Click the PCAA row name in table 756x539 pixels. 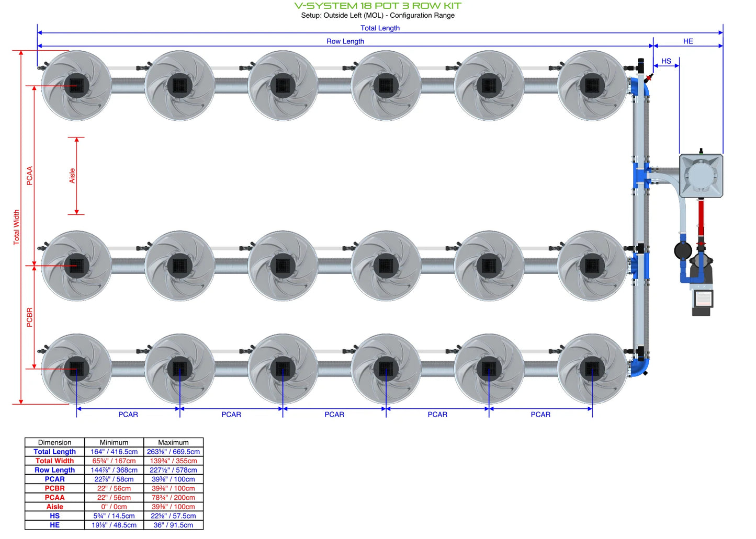(55, 498)
